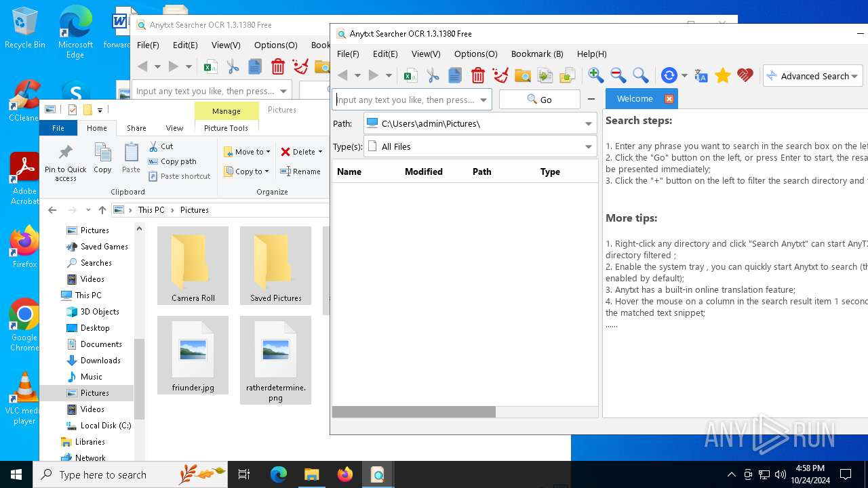Open the search history dropdown arrow
Screen dimensions: 868x488
[x=484, y=100]
